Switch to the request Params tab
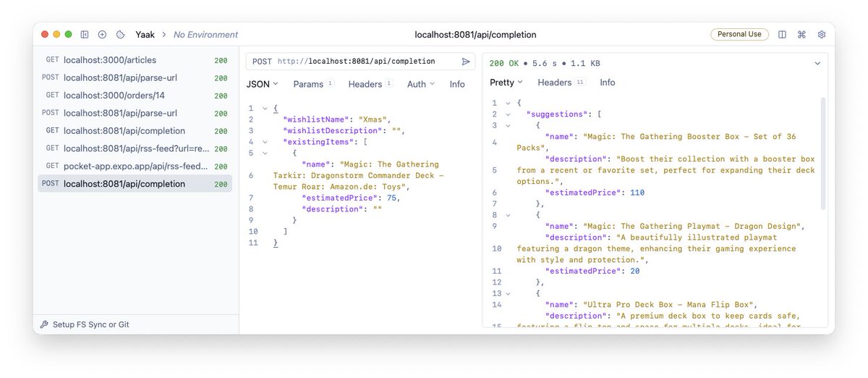The image size is (868, 378). tap(313, 84)
